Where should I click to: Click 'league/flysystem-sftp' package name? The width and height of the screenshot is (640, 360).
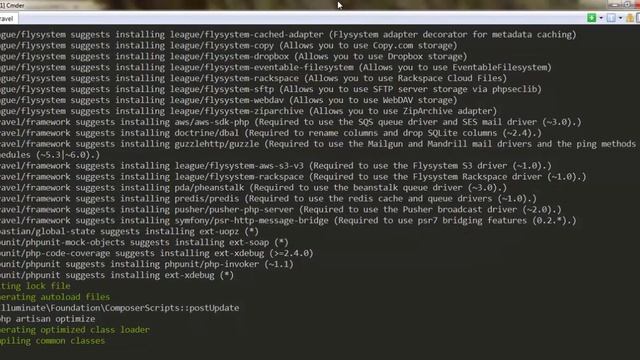pos(222,89)
